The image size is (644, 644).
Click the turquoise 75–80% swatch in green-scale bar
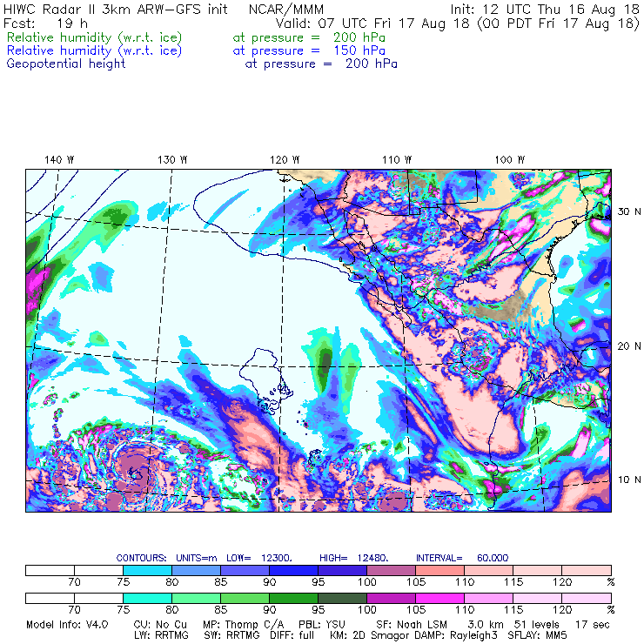pyautogui.click(x=147, y=598)
